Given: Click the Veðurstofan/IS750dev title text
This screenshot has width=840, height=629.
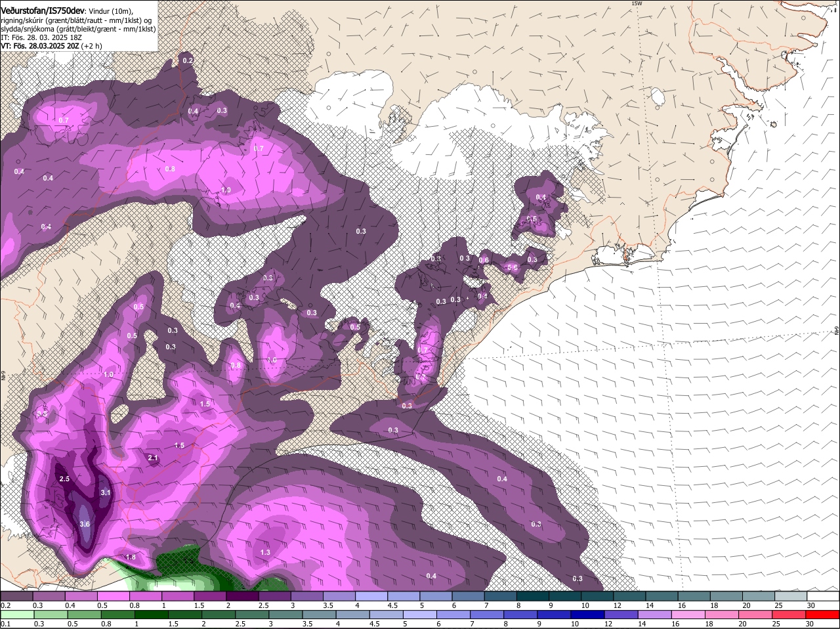Looking at the screenshot, I should click(43, 11).
